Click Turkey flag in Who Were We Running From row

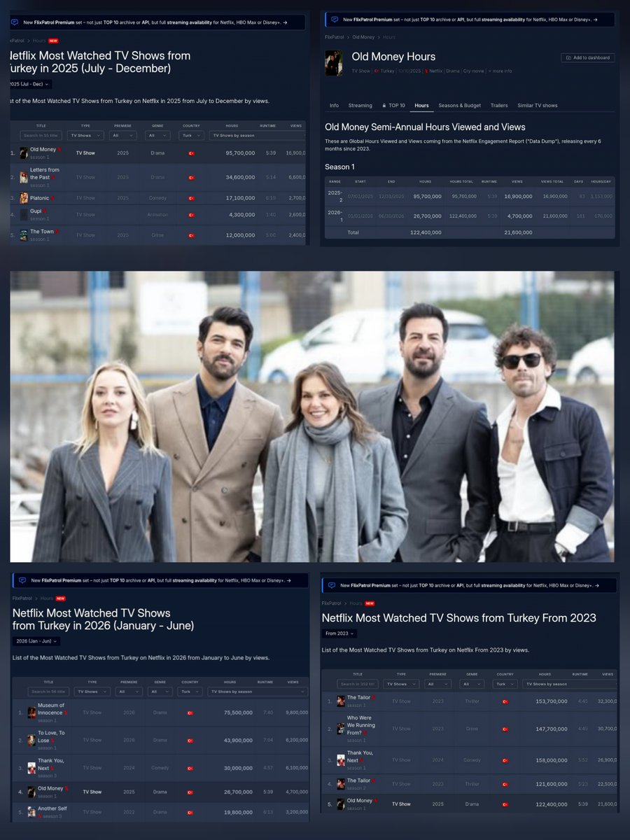pyautogui.click(x=505, y=729)
